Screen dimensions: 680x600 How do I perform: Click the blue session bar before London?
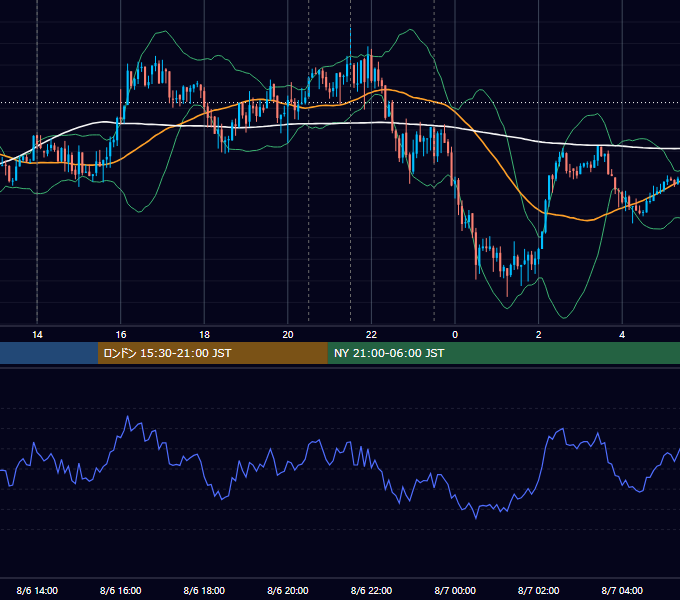[x=49, y=353]
